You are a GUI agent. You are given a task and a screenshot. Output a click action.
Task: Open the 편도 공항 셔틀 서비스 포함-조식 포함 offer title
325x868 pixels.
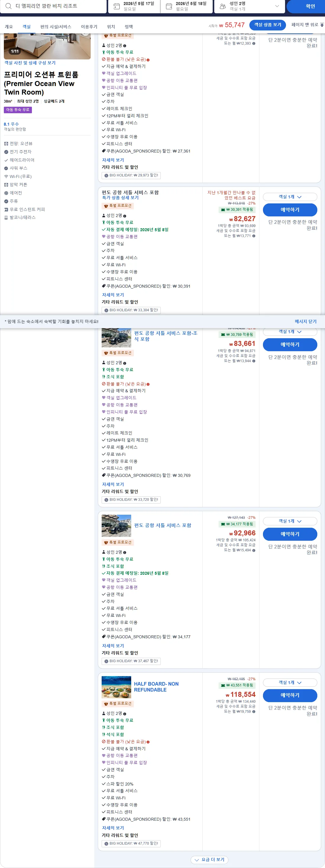166,336
